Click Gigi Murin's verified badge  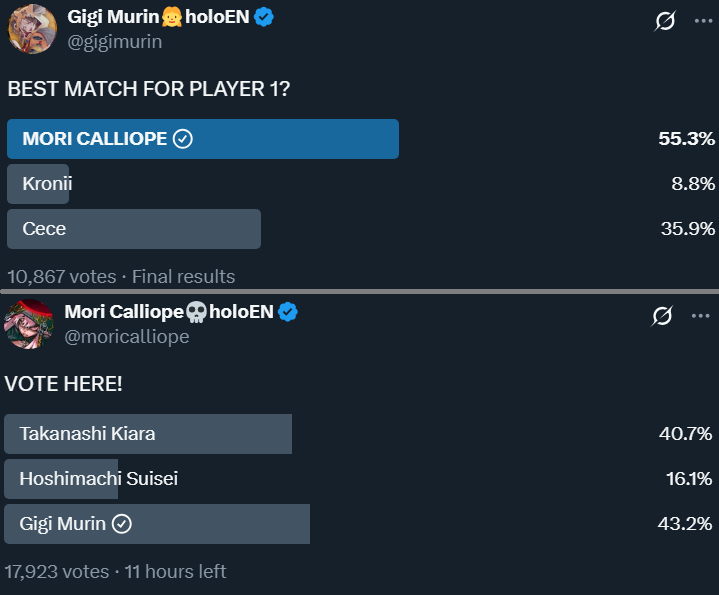(264, 16)
